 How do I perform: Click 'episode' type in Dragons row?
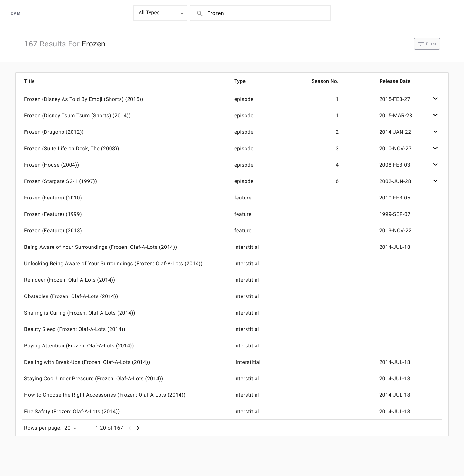(244, 132)
